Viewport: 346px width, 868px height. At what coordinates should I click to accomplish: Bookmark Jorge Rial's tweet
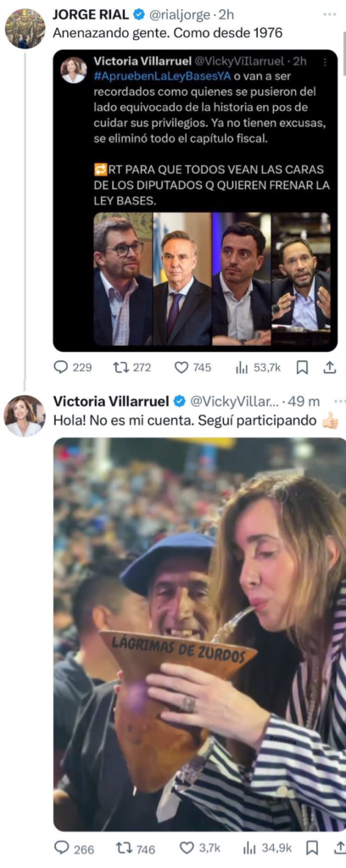pos(302,367)
